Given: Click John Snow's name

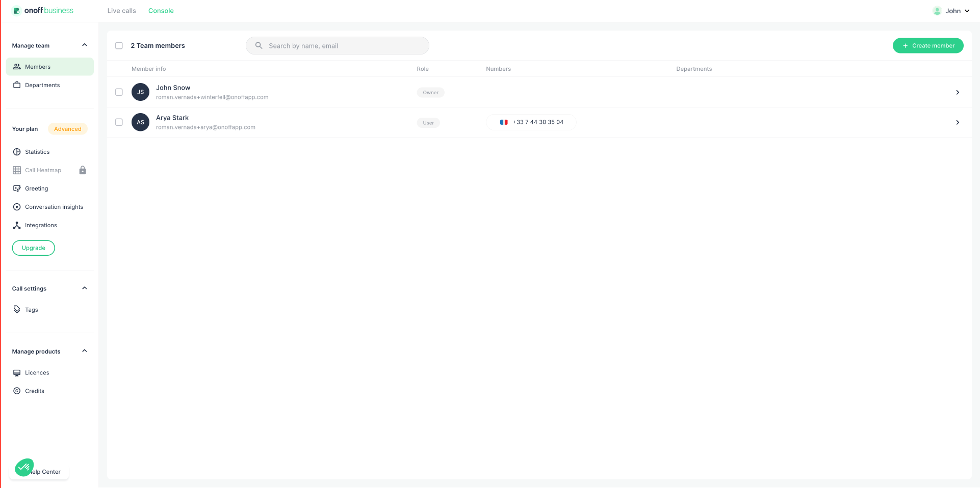Looking at the screenshot, I should tap(173, 88).
